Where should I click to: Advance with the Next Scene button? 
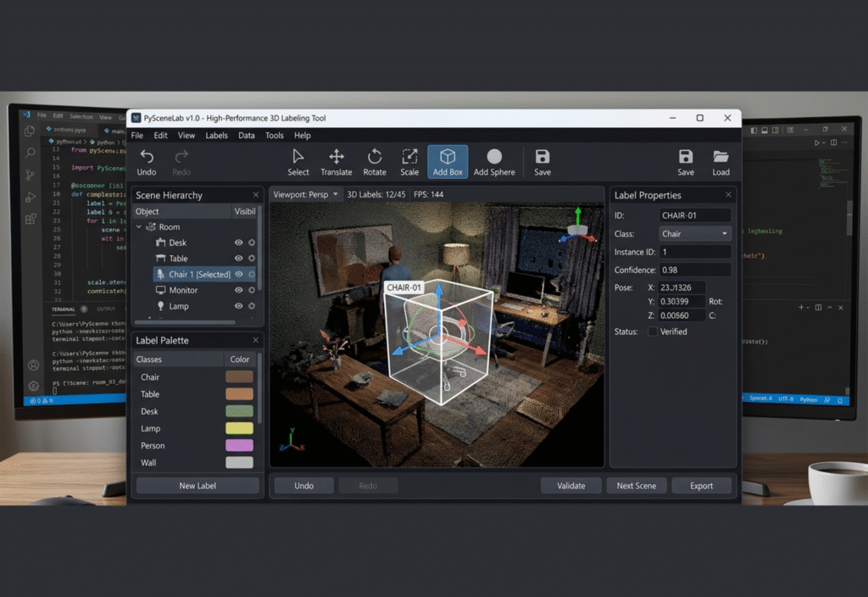point(636,485)
